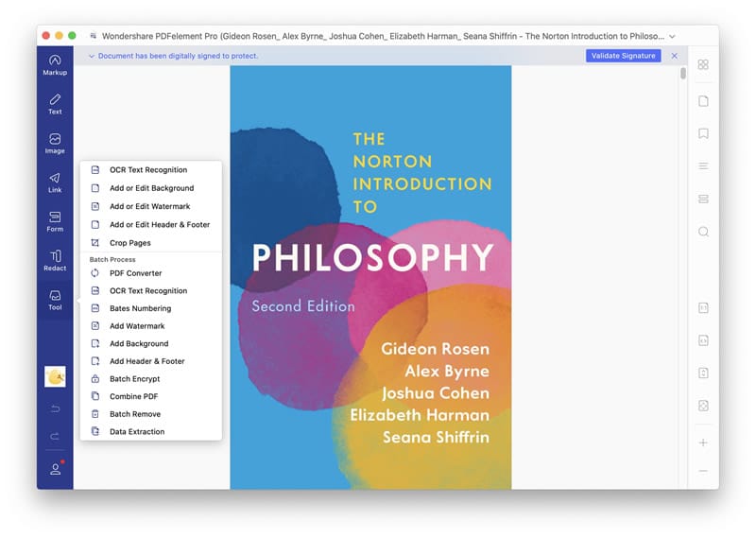The width and height of the screenshot is (756, 538).
Task: Zoom in with the plus icon
Action: [x=703, y=443]
